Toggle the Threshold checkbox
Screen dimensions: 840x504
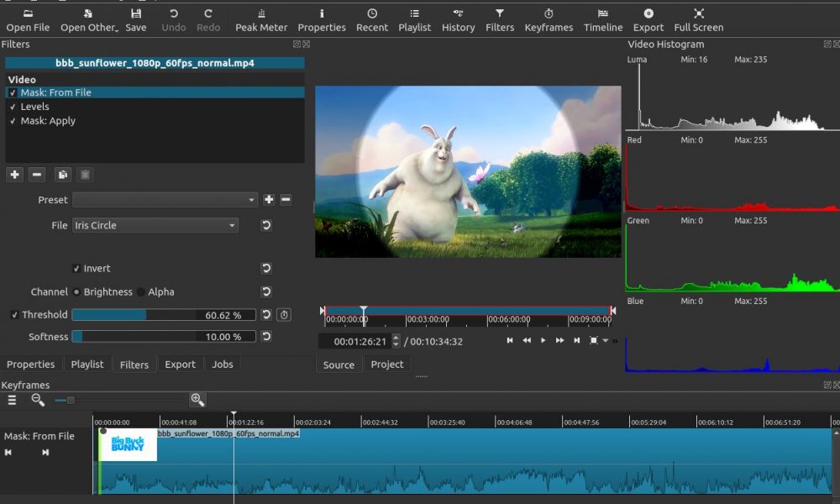click(x=14, y=315)
